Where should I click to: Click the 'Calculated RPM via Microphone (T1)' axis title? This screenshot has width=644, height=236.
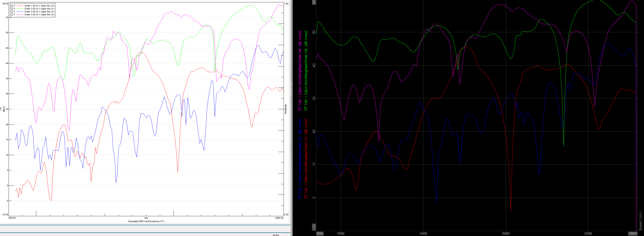[146, 221]
